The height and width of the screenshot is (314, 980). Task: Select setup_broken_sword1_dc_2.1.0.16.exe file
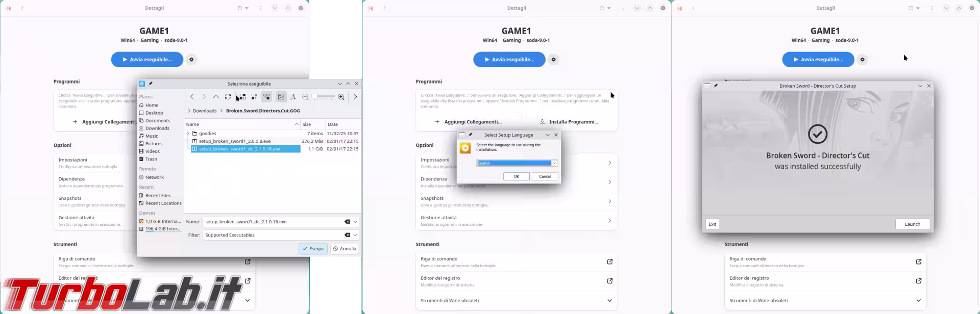pos(246,149)
